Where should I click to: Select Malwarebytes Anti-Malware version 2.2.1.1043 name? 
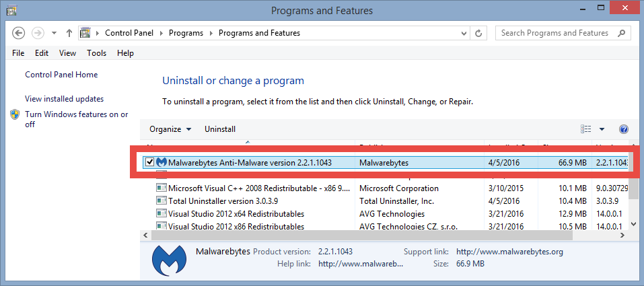[x=250, y=163]
